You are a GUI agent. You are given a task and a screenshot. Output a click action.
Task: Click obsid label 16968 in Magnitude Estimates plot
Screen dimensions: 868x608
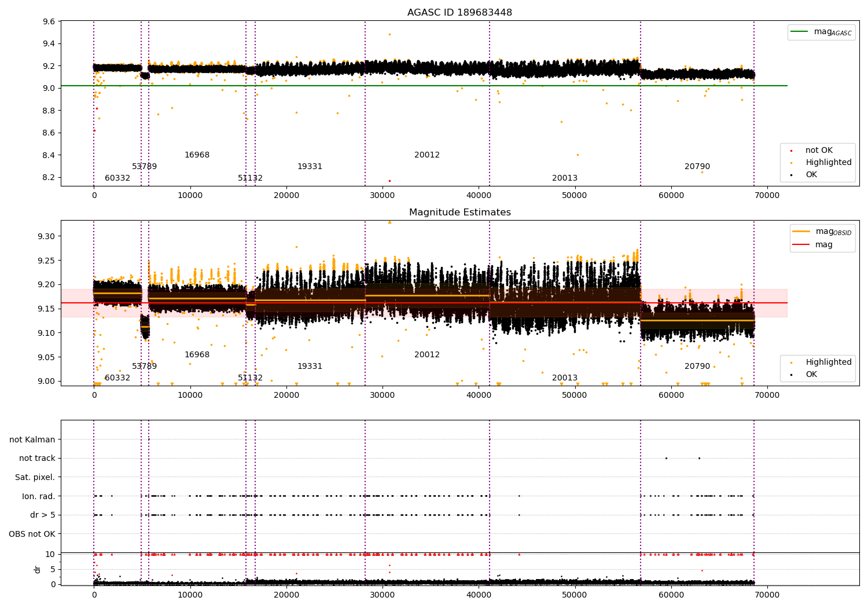pos(197,355)
